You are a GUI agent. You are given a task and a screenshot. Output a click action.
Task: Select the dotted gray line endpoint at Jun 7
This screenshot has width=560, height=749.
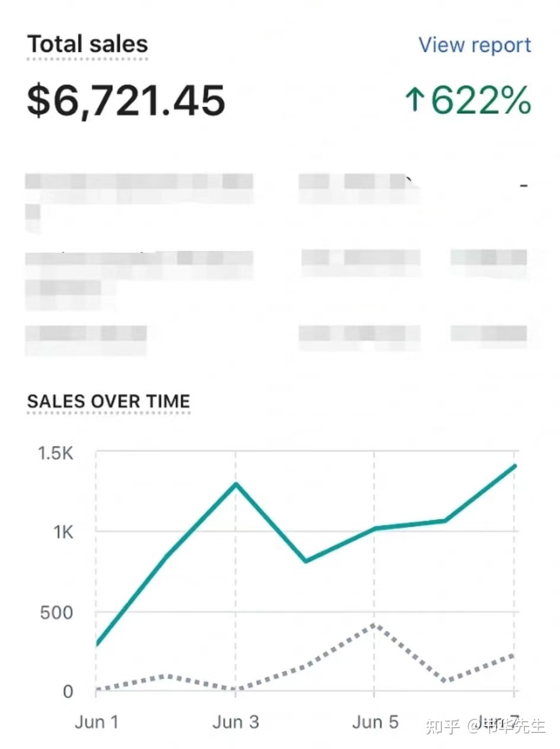(514, 655)
